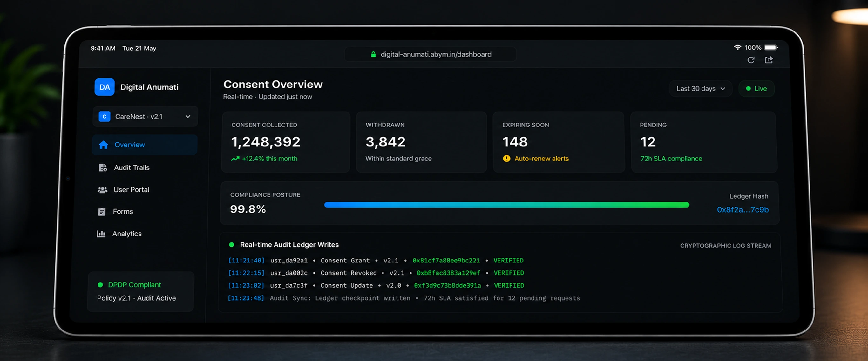This screenshot has height=361, width=868.
Task: Click the Analytics bar chart icon
Action: pos(101,234)
